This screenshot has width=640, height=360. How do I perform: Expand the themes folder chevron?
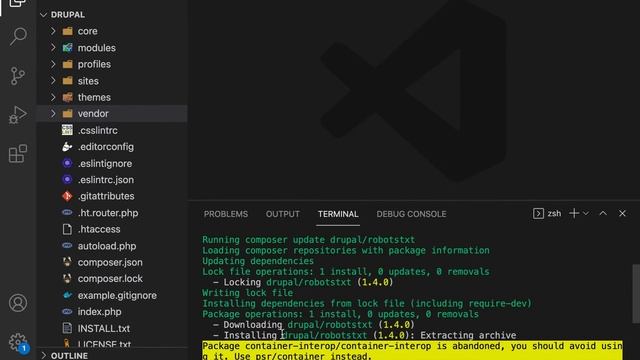click(x=53, y=97)
